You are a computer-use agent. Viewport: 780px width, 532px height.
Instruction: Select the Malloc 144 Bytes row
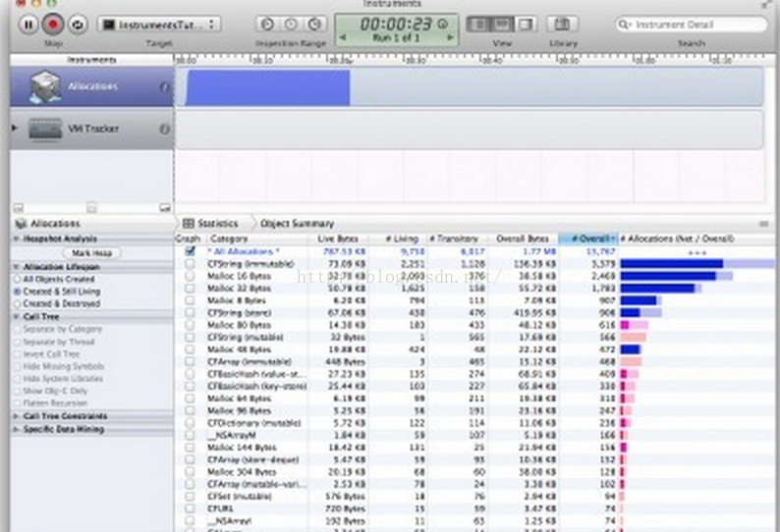pos(474,448)
